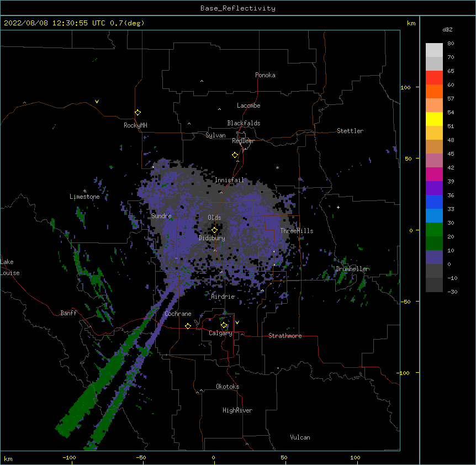Click the Olds city label
The image size is (476, 465).
point(214,218)
